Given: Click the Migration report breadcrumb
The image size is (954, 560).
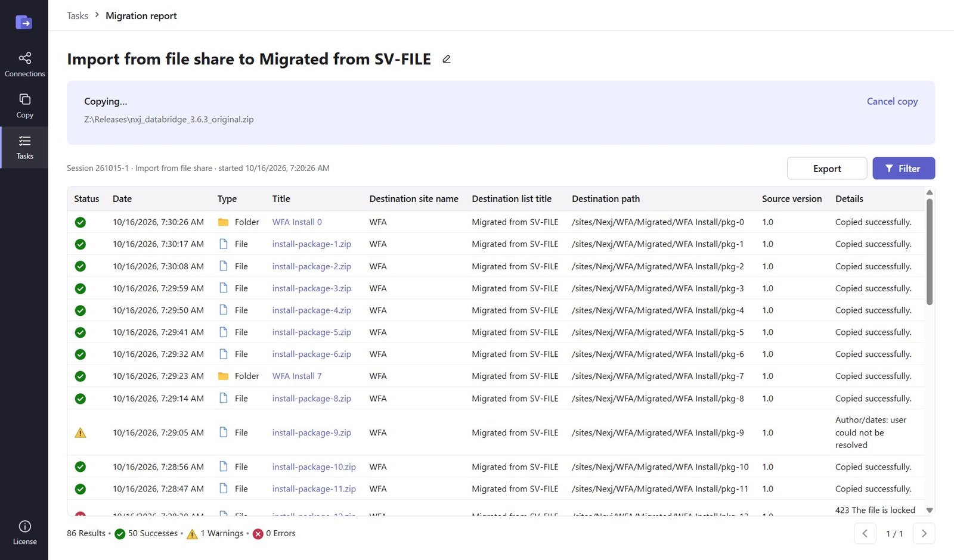Looking at the screenshot, I should pos(141,15).
